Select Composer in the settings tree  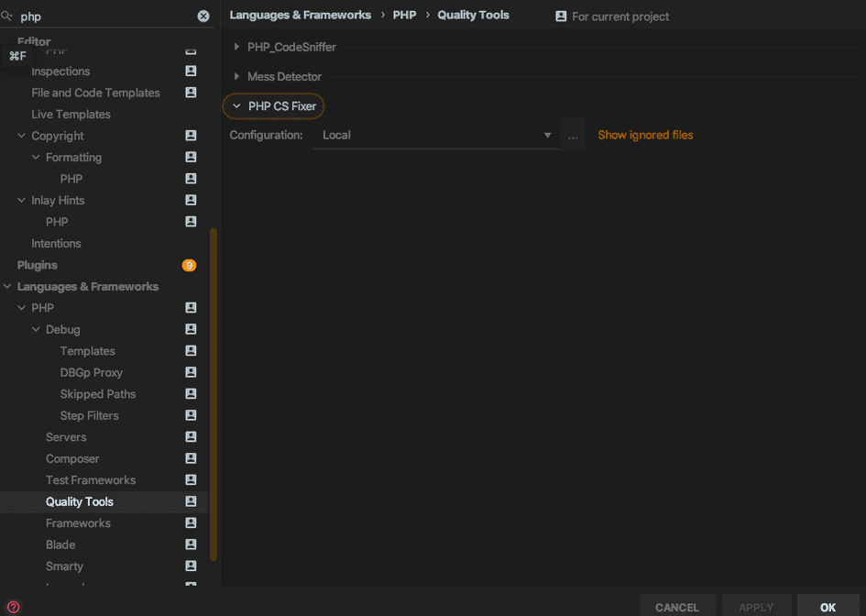71,458
